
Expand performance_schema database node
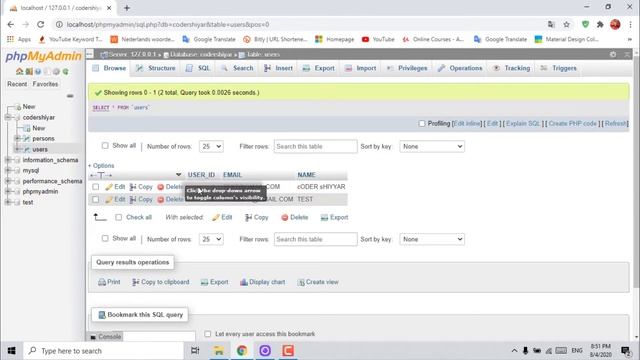coord(8,181)
